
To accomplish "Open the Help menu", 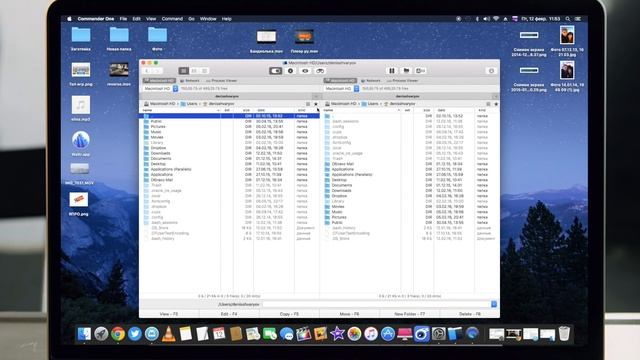I will pyautogui.click(x=227, y=19).
